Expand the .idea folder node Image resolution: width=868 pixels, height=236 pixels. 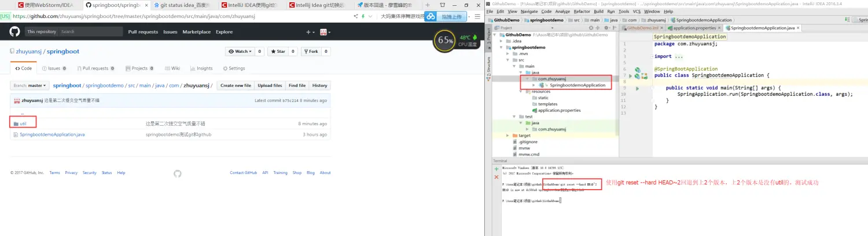501,41
